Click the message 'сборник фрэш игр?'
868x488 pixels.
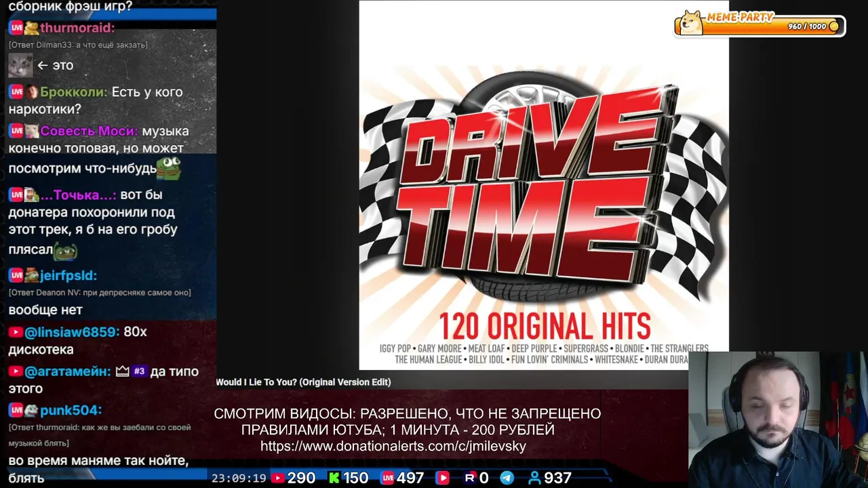click(x=71, y=6)
